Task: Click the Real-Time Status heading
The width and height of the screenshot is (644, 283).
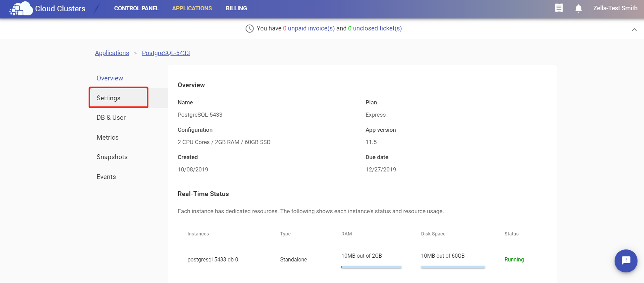Action: pos(203,194)
